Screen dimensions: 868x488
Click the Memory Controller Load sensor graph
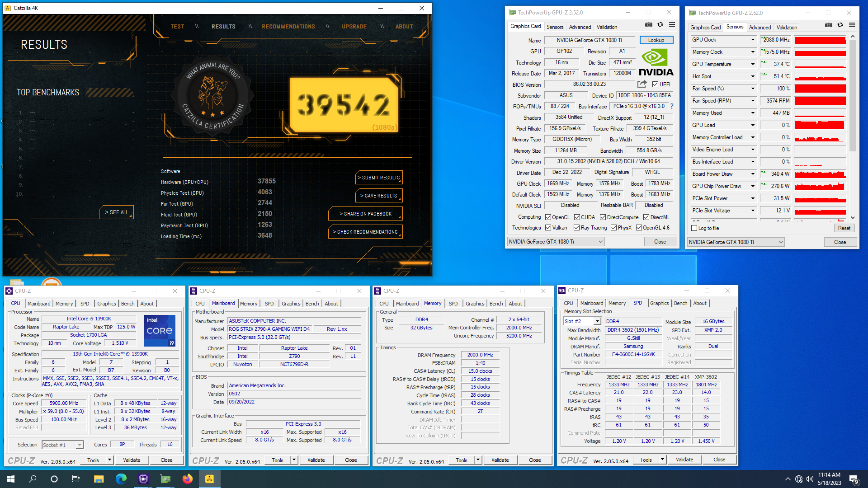coord(820,137)
